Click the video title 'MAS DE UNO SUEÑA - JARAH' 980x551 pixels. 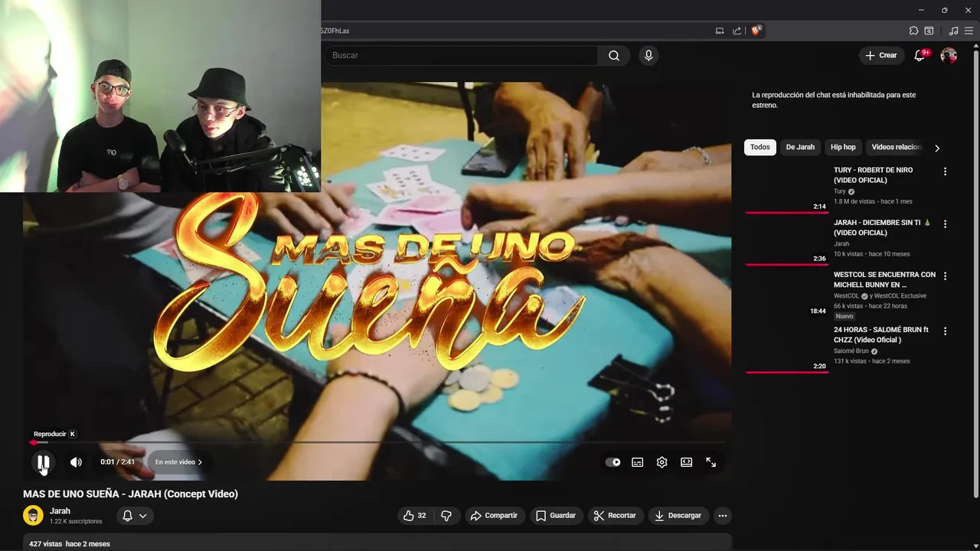[130, 494]
